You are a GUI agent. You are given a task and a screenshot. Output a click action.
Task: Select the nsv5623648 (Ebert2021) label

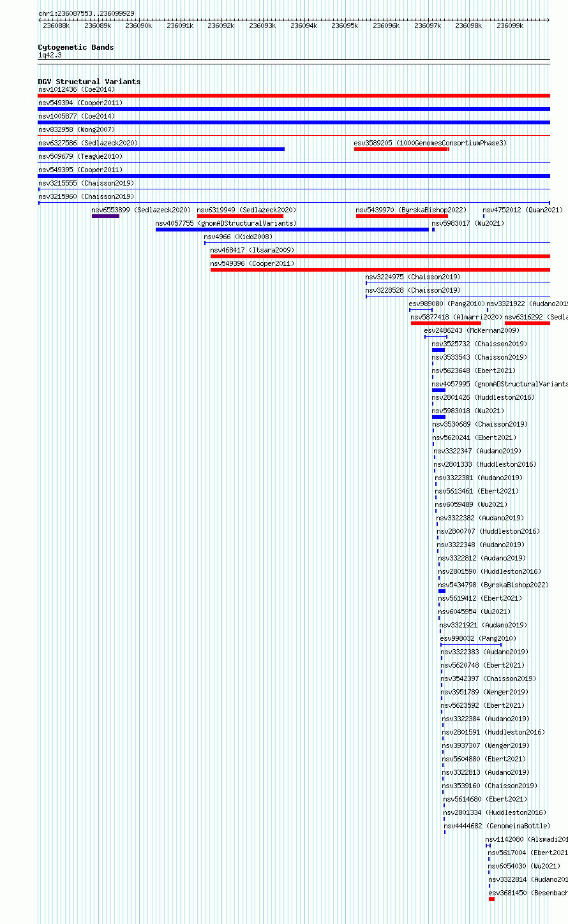click(x=474, y=370)
